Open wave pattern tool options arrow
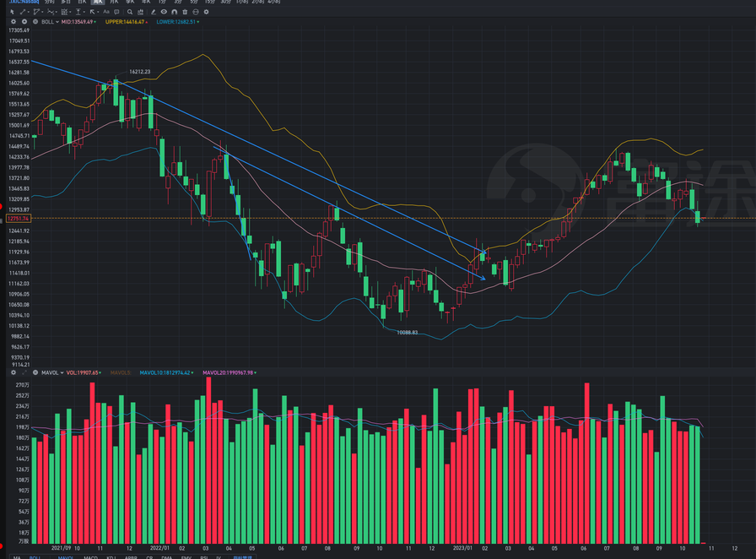 pyautogui.click(x=57, y=12)
